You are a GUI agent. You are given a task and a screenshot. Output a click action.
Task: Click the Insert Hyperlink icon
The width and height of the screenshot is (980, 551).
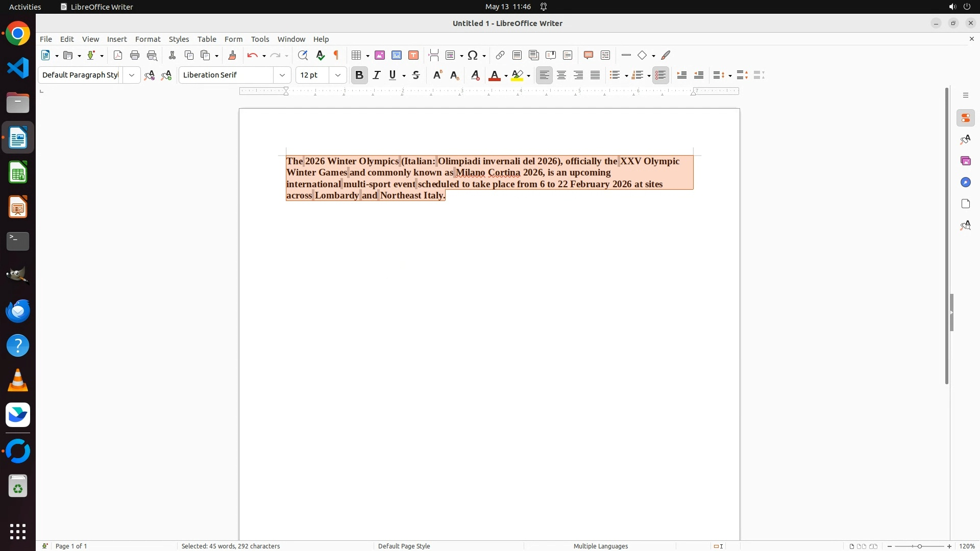(500, 55)
